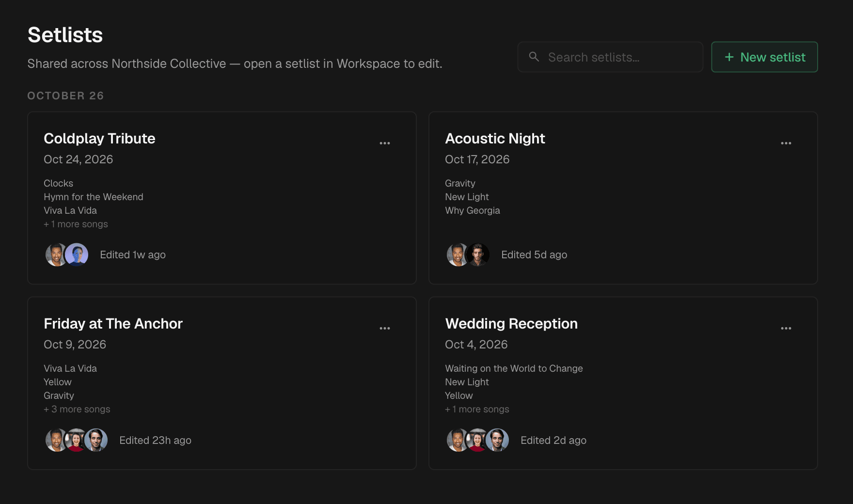The width and height of the screenshot is (853, 504).
Task: Click middle avatar on Wedding Reception card
Action: 477,440
